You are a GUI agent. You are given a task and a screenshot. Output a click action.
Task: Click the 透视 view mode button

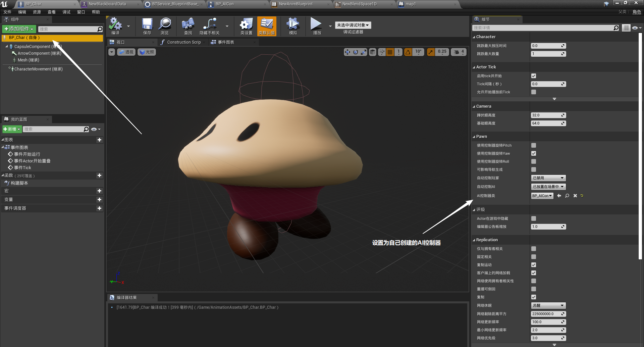126,52
